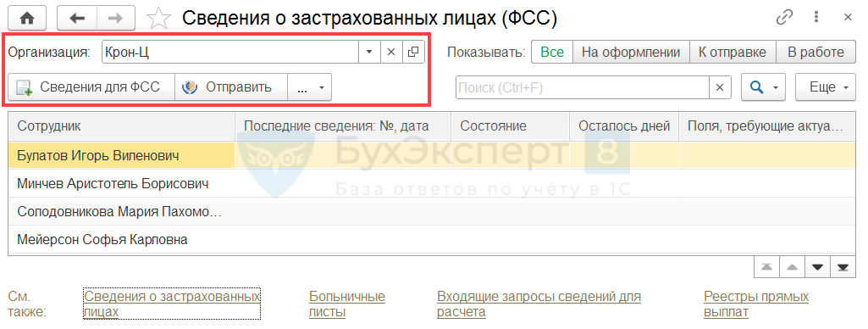
Task: Close the Сведения о застрахованных лицах form
Action: click(848, 18)
